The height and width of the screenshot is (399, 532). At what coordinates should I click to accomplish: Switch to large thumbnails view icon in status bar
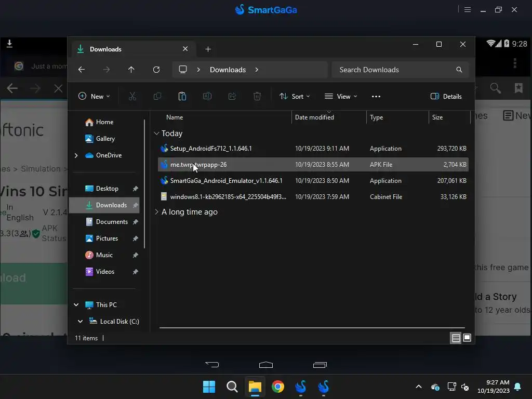tap(467, 338)
